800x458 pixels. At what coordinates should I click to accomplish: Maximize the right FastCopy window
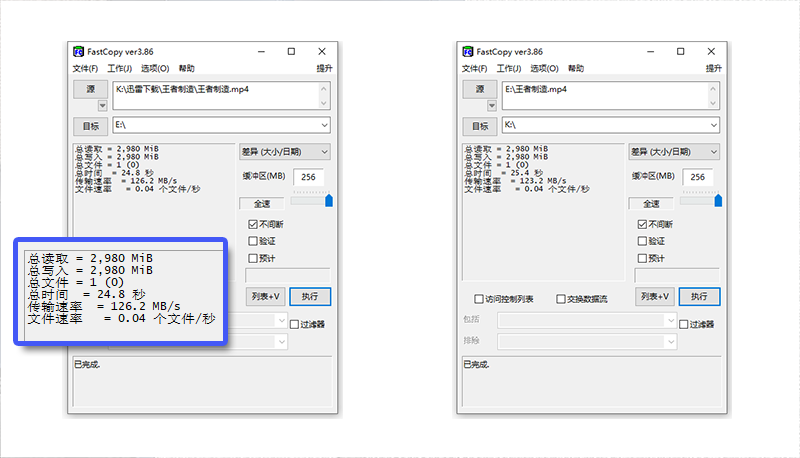point(681,52)
